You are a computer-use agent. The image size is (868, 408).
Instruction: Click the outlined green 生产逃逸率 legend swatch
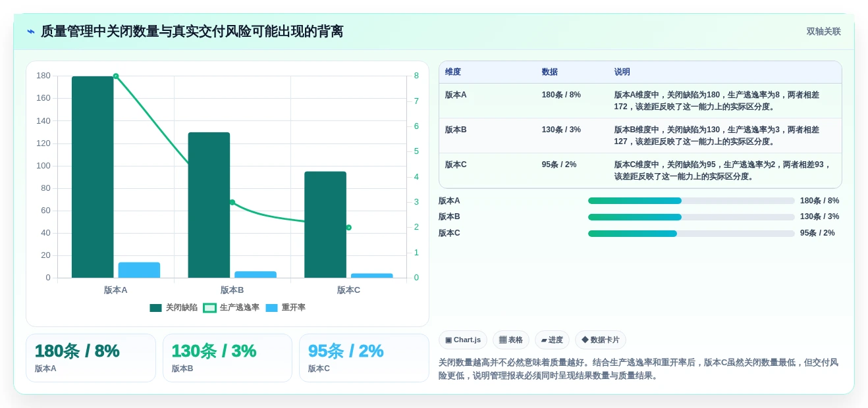coord(209,307)
